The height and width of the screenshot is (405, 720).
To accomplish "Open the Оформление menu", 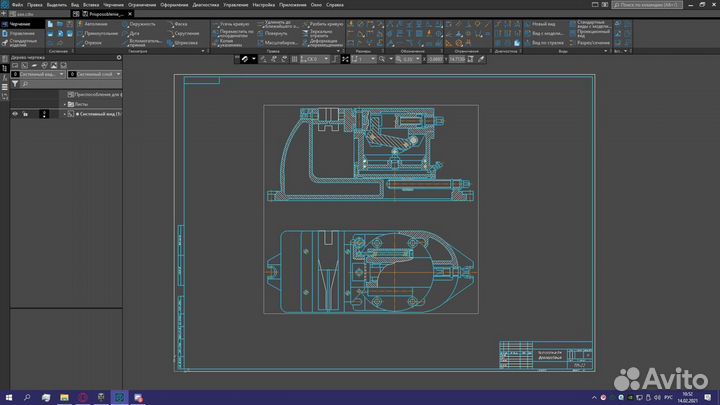I will tap(174, 5).
